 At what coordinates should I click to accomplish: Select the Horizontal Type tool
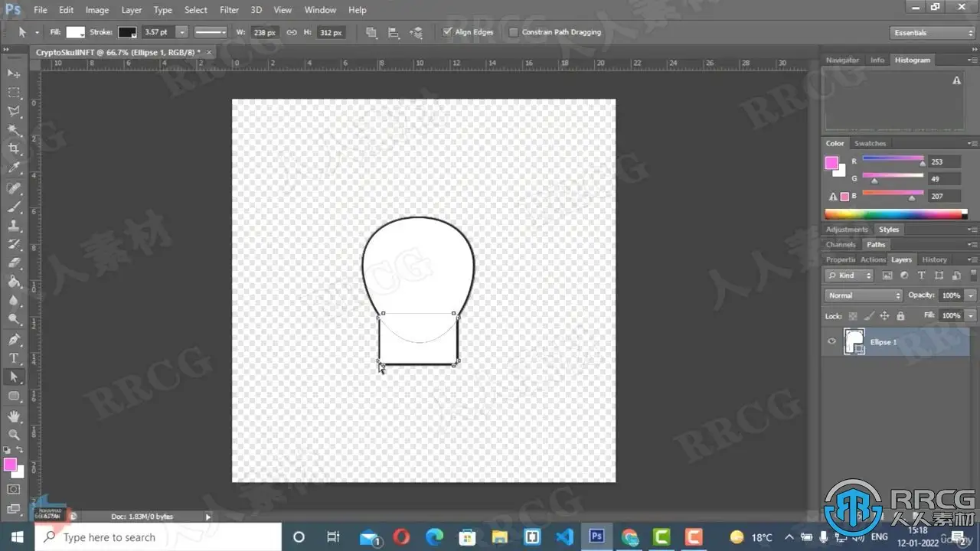(14, 358)
